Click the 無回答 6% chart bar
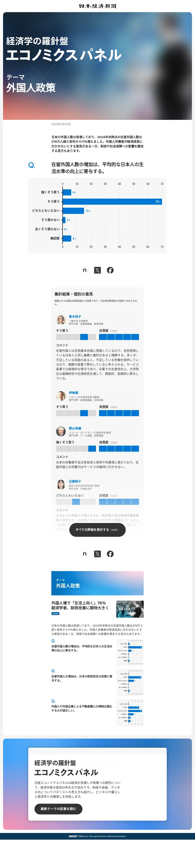The width and height of the screenshot is (195, 868). click(x=67, y=238)
